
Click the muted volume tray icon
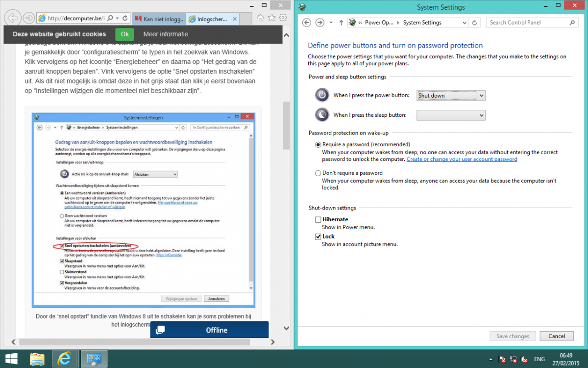tap(524, 359)
